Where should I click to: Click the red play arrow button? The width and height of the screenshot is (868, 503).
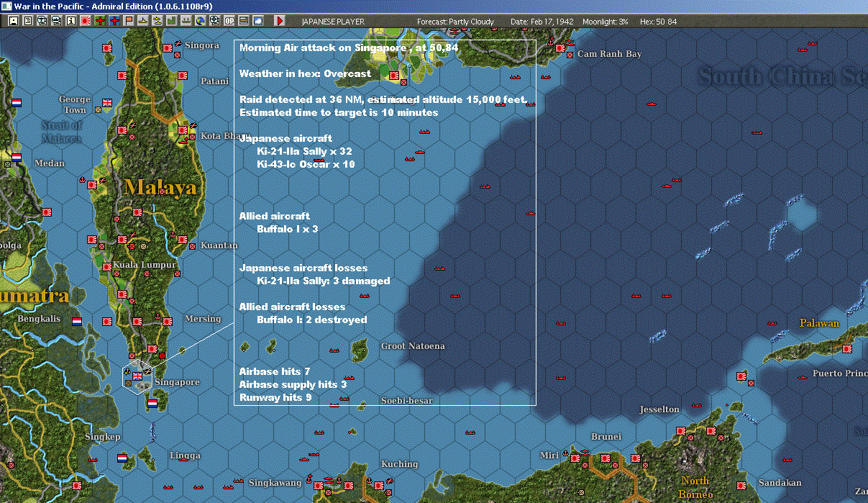pos(280,22)
